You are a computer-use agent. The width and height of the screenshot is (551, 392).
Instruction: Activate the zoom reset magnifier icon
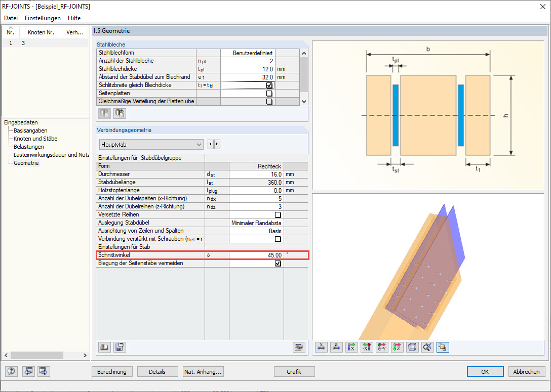tap(427, 347)
